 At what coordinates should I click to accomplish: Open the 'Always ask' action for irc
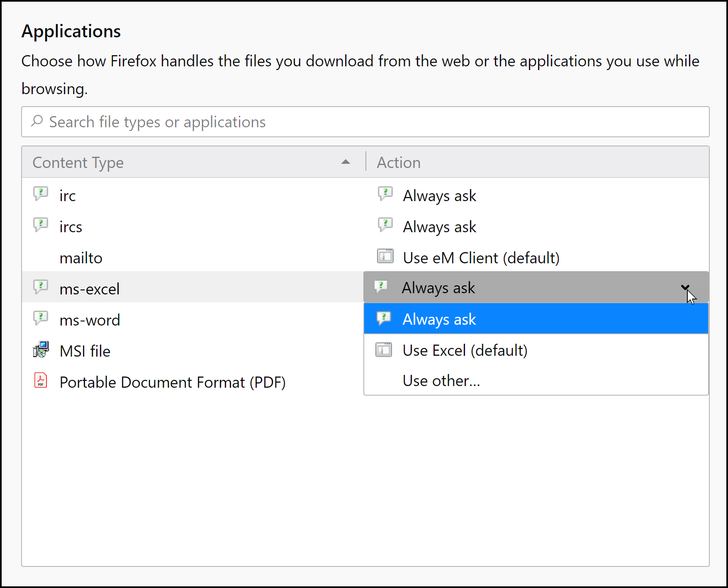coord(439,196)
